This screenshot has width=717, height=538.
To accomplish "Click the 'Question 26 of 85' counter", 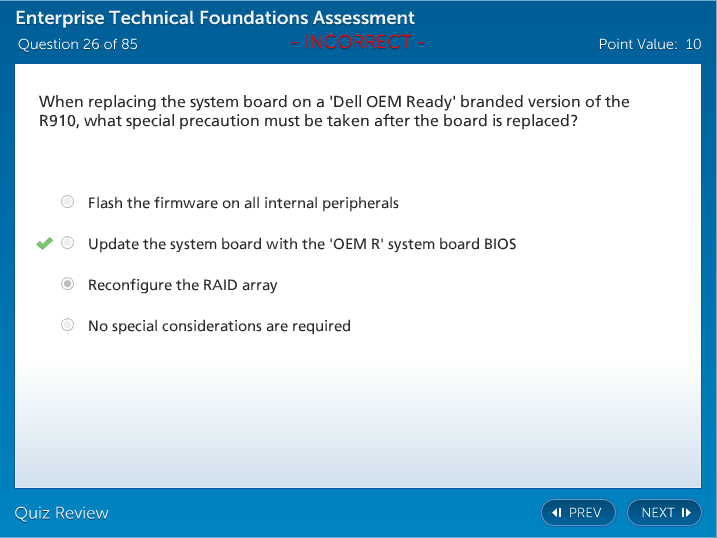I will tap(78, 44).
